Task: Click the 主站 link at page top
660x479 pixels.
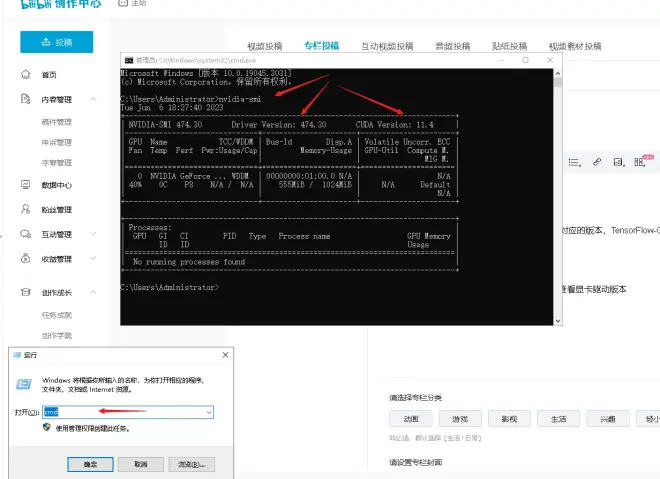Action: [x=133, y=3]
